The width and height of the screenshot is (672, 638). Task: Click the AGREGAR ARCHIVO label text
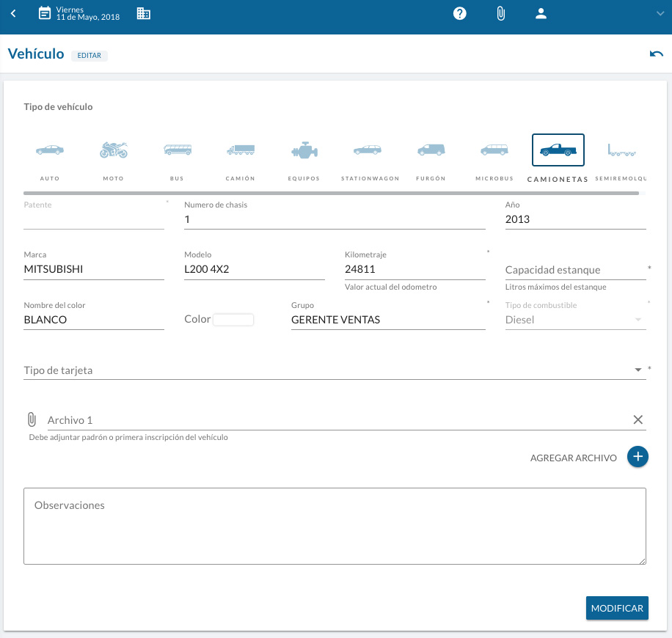pos(574,458)
